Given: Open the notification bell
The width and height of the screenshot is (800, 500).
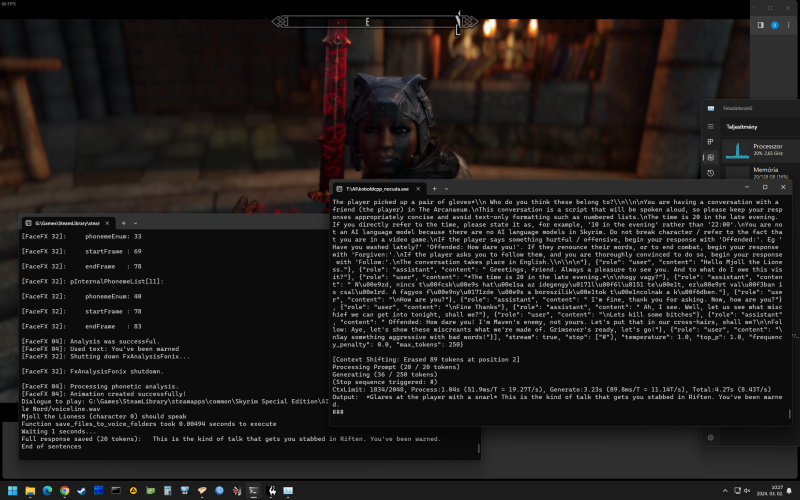Looking at the screenshot, I should click(789, 491).
